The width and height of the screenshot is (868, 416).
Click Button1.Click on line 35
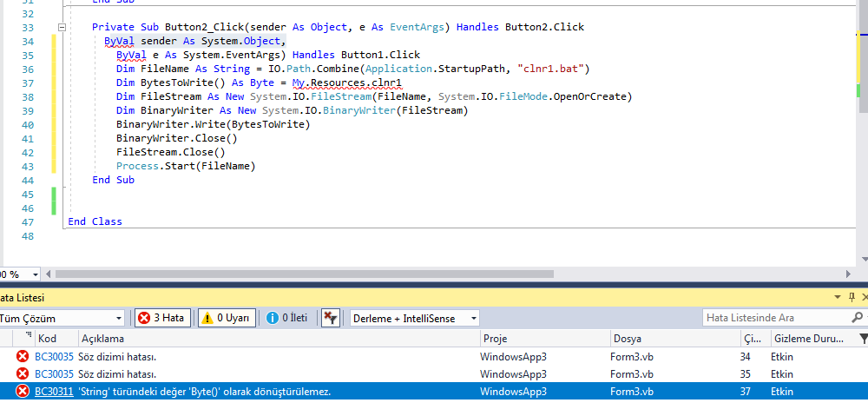point(380,56)
